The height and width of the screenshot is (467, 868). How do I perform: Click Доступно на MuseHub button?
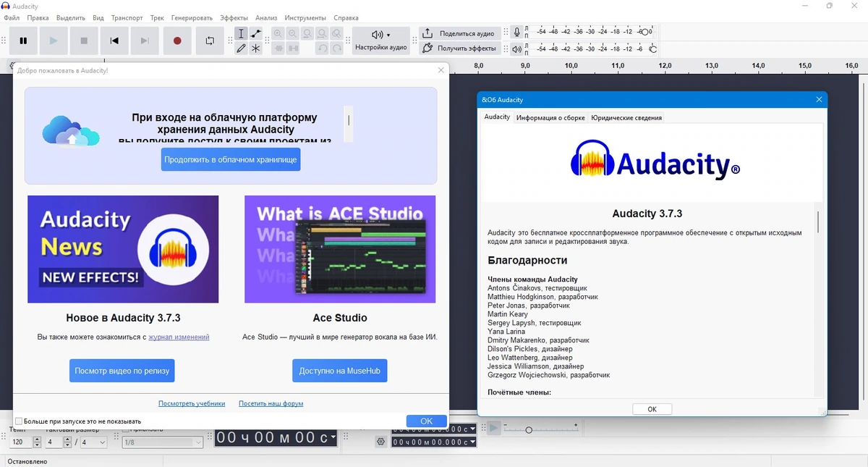(340, 371)
